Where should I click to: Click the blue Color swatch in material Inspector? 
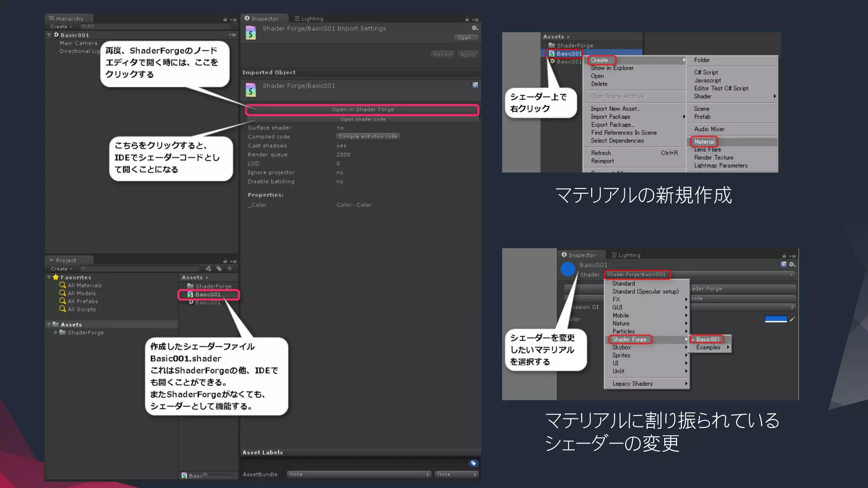pyautogui.click(x=776, y=319)
